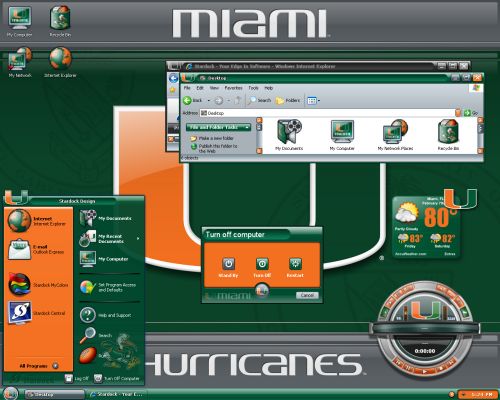
Task: Expand All Programs in Start menu
Action: point(38,366)
